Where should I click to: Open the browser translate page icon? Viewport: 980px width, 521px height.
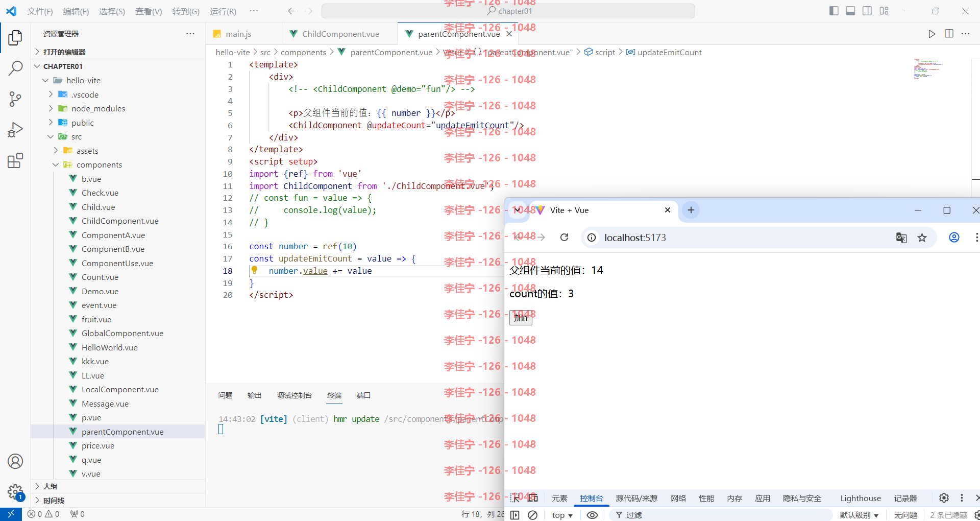click(x=901, y=238)
